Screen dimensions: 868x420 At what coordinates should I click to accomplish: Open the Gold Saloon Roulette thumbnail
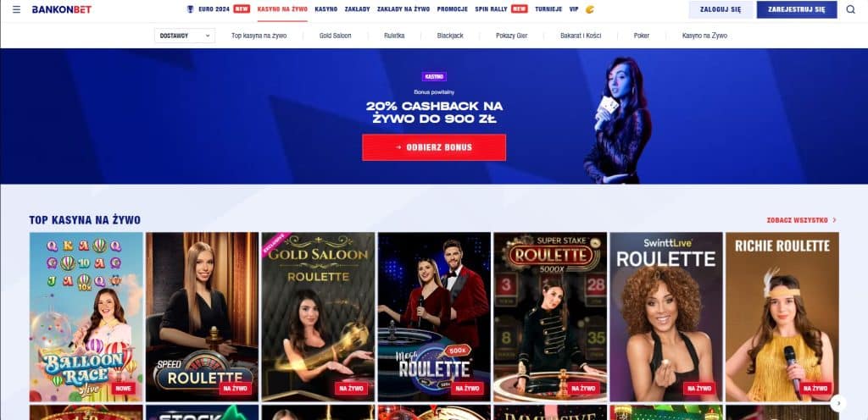[x=319, y=317]
